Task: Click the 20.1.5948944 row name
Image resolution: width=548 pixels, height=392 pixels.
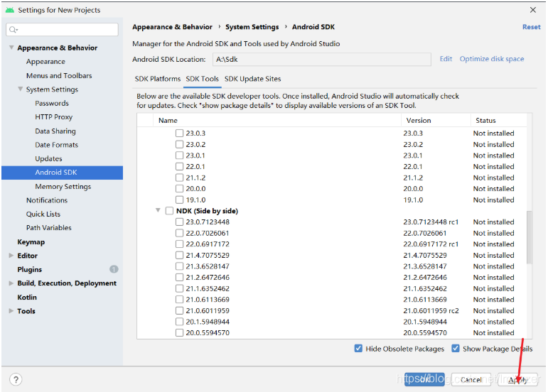Action: 208,322
